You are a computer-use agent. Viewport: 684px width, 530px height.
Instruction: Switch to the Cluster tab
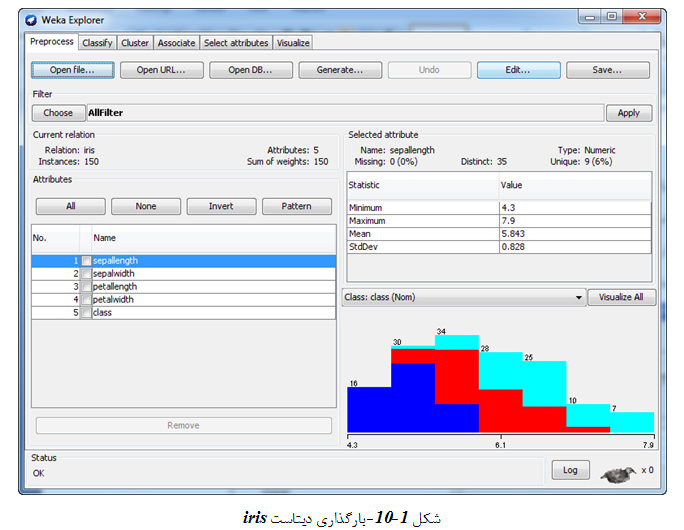pyautogui.click(x=135, y=43)
